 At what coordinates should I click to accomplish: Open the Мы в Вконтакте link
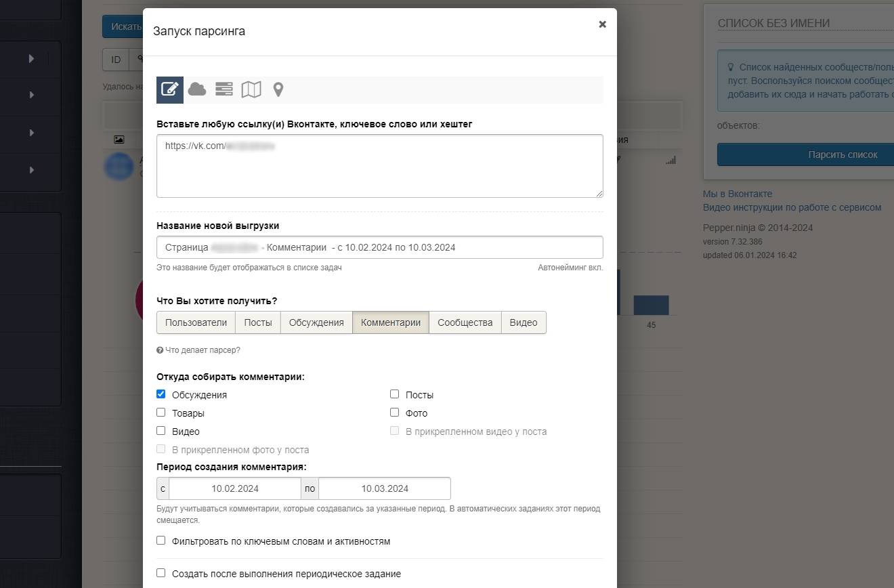[737, 194]
